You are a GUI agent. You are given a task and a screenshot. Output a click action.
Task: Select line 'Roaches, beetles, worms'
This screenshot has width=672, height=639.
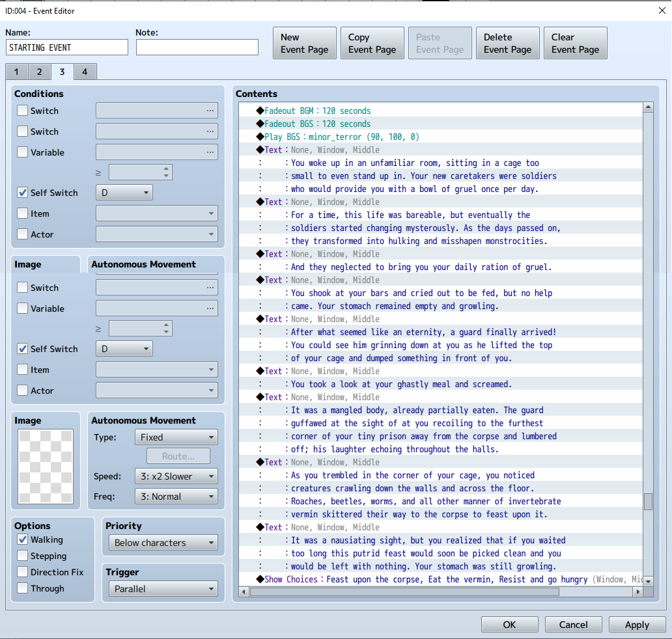point(441,501)
